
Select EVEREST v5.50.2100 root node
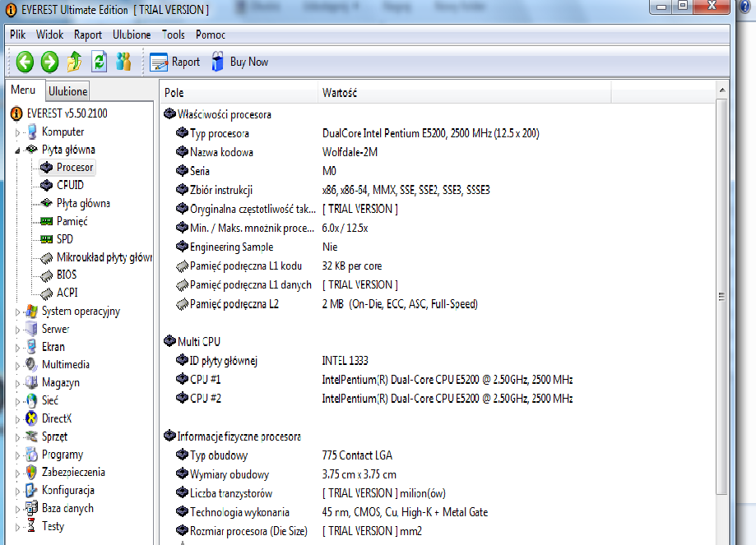[67, 113]
